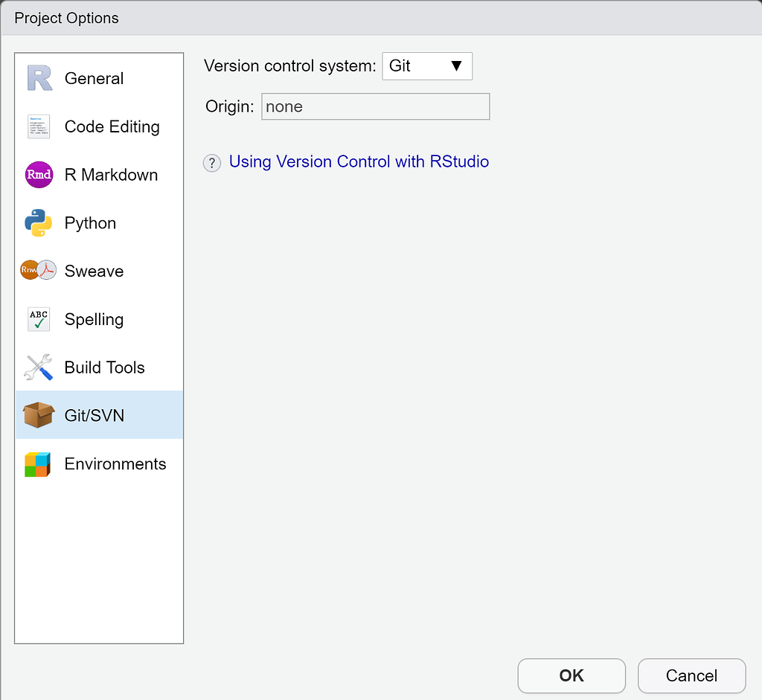Image resolution: width=762 pixels, height=700 pixels.
Task: Click the R logo icon beside General
Action: click(x=38, y=77)
